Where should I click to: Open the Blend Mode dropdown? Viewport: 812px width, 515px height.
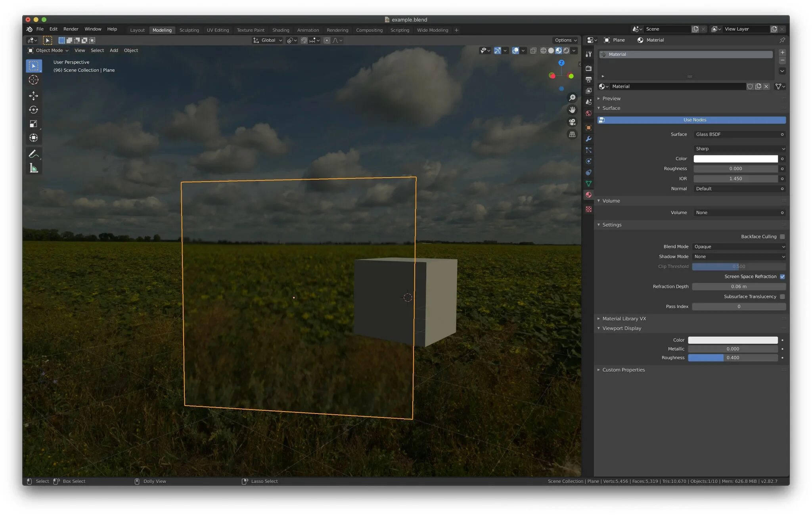tap(739, 247)
